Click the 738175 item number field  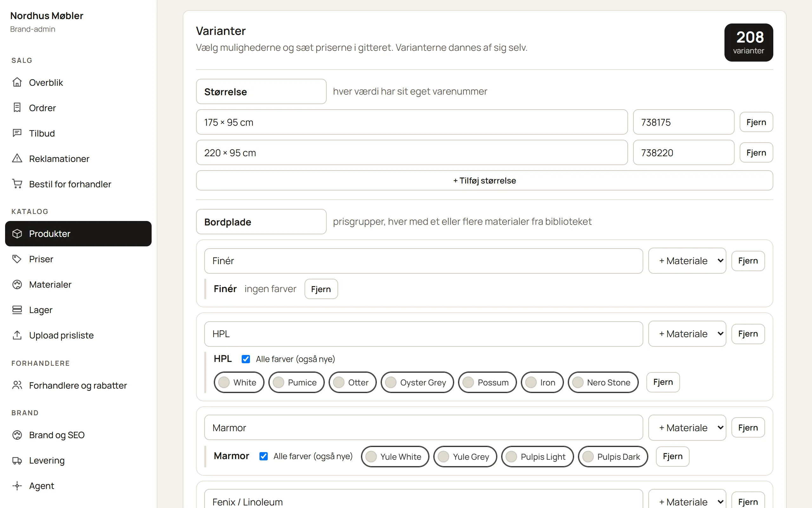(x=683, y=122)
